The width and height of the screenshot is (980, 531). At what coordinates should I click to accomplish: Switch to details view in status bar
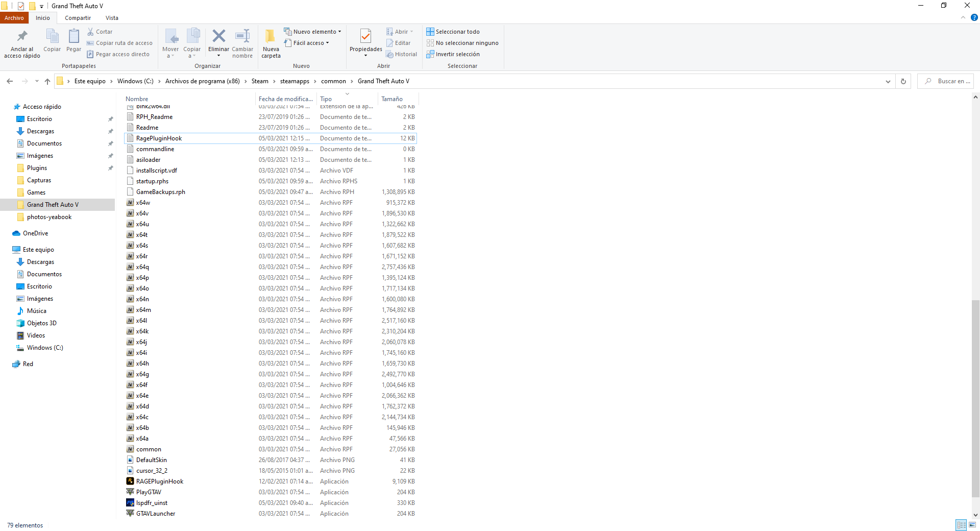pyautogui.click(x=961, y=525)
